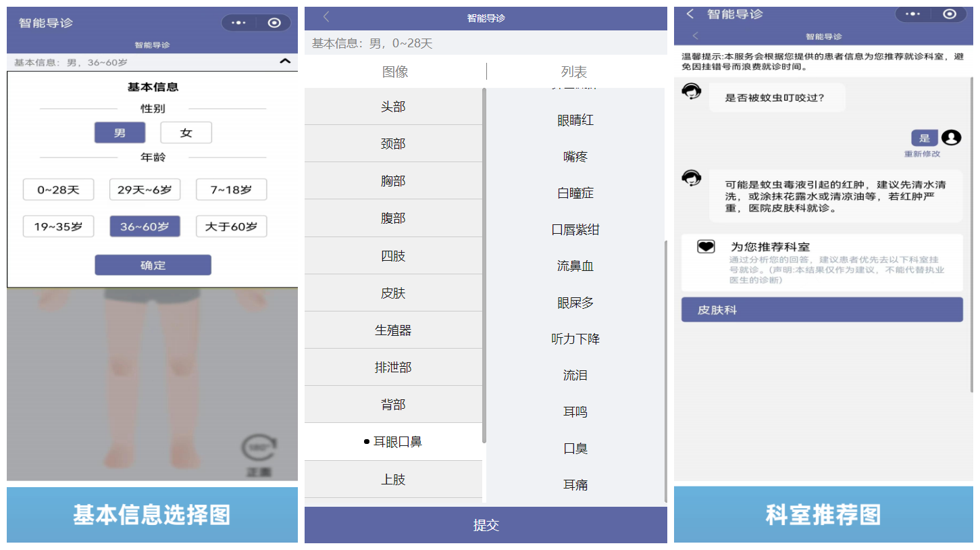Select body part 生殖器
980x550 pixels.
pyautogui.click(x=393, y=330)
